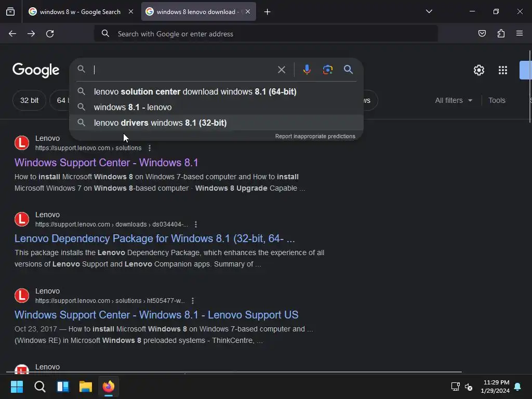The width and height of the screenshot is (532, 399).
Task: Click the page vertical scrollbar
Action: pos(529,87)
